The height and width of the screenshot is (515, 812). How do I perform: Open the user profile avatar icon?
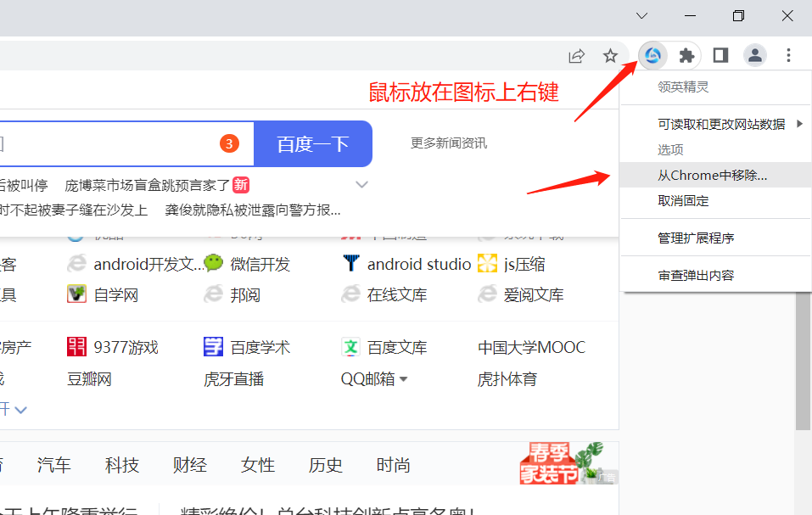click(754, 56)
